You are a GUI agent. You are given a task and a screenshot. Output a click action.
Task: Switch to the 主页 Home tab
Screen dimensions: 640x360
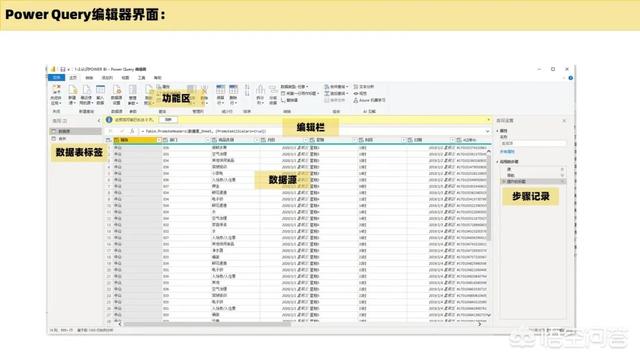[x=73, y=78]
